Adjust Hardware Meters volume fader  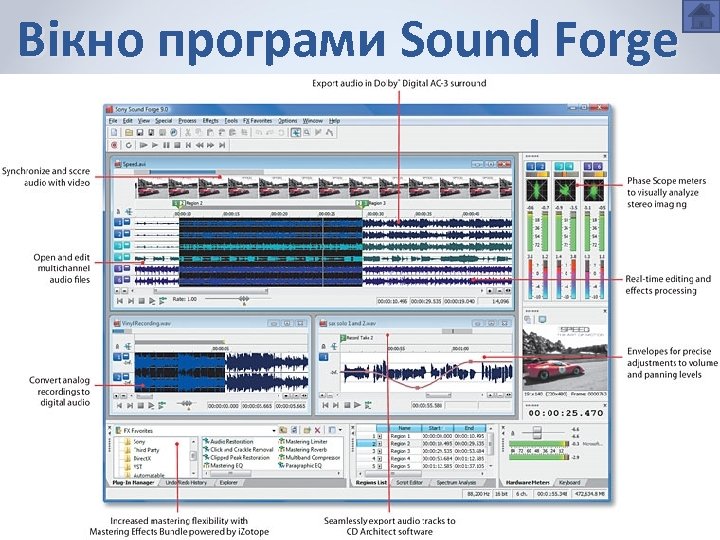pyautogui.click(x=535, y=433)
